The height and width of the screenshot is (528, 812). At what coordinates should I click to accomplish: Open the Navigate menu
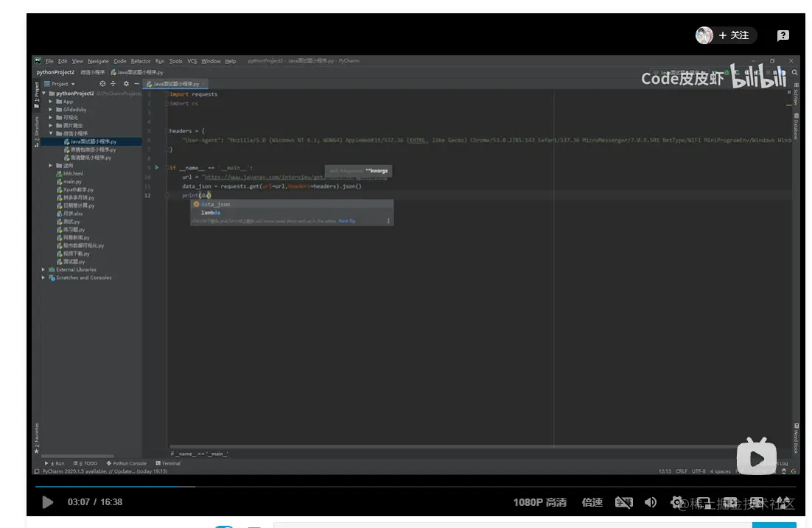(x=98, y=61)
